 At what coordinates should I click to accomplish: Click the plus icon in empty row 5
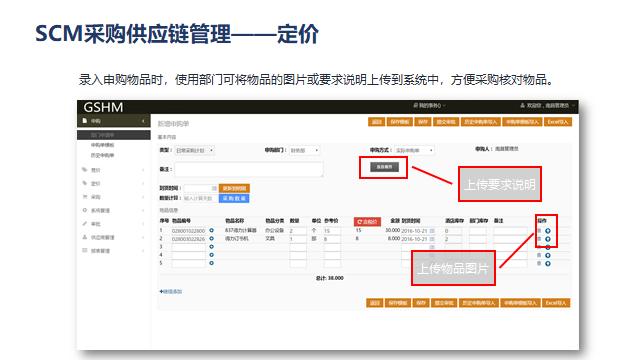coord(211,263)
